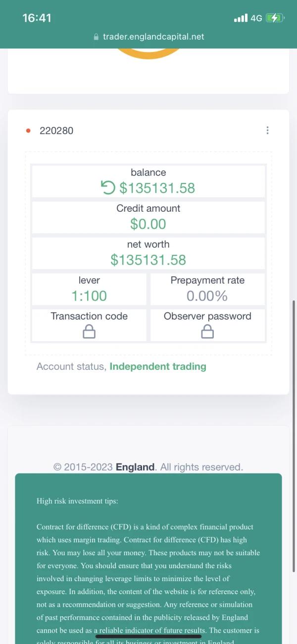Tap the battery charging icon
297x644 pixels.
click(274, 18)
